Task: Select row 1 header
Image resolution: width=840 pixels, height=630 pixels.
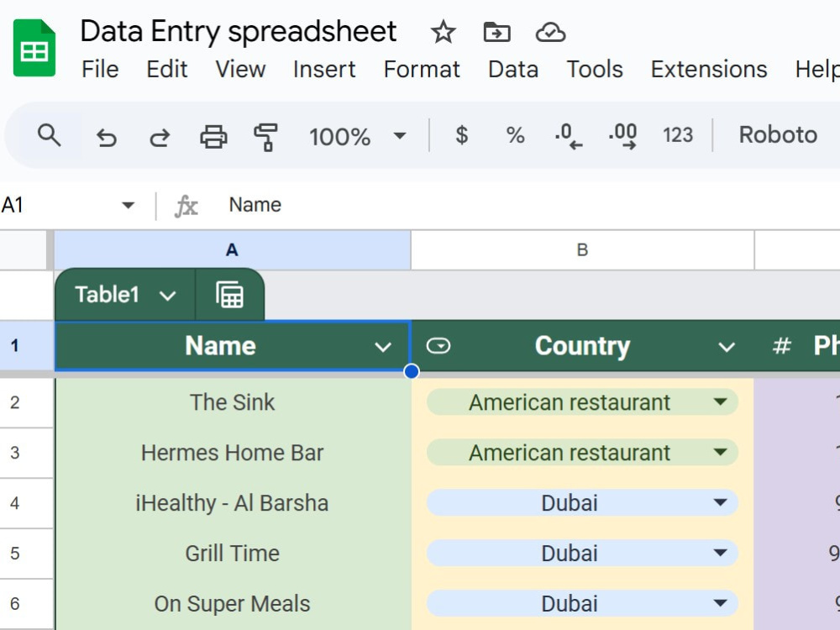Action: (26, 345)
